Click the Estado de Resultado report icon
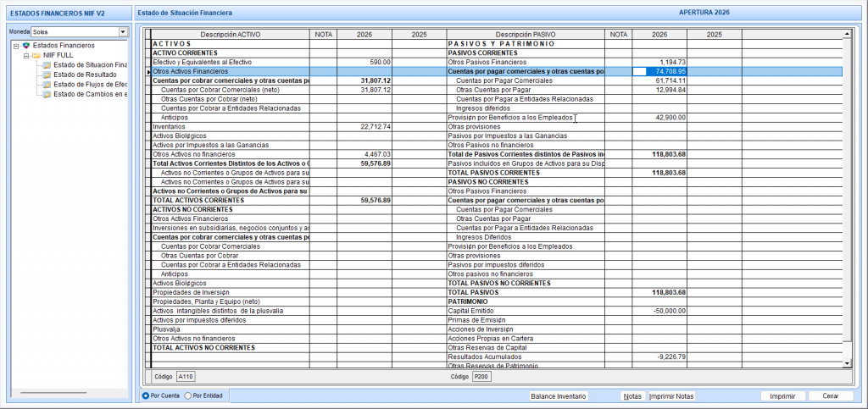868x409 pixels. [x=47, y=75]
